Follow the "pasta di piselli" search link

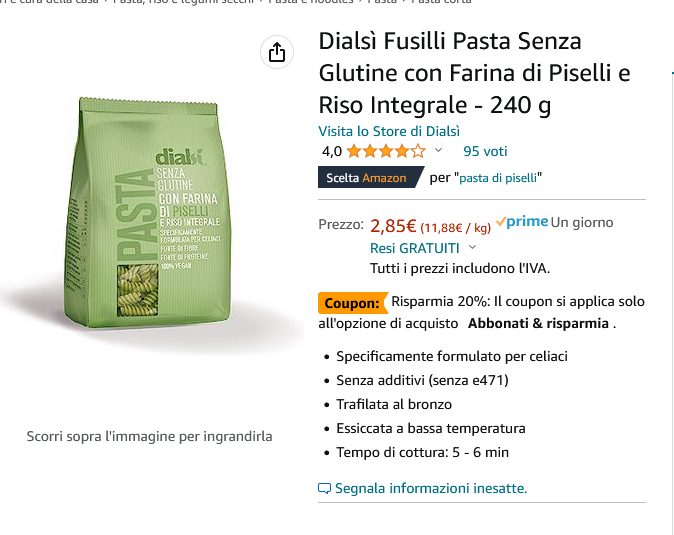pyautogui.click(x=498, y=178)
